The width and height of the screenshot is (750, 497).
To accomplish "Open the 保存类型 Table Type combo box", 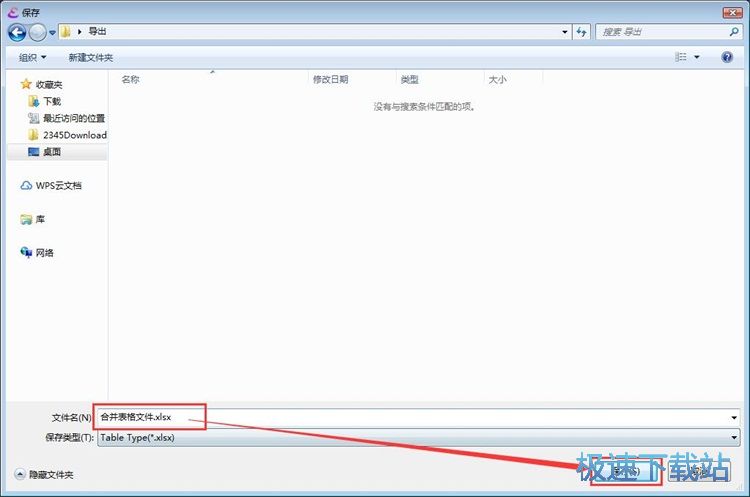I will (419, 438).
